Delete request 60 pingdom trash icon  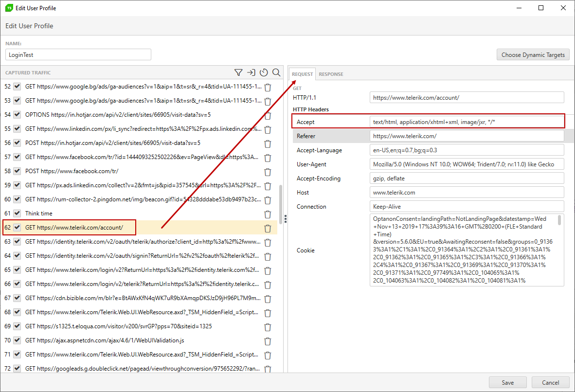[x=268, y=200]
